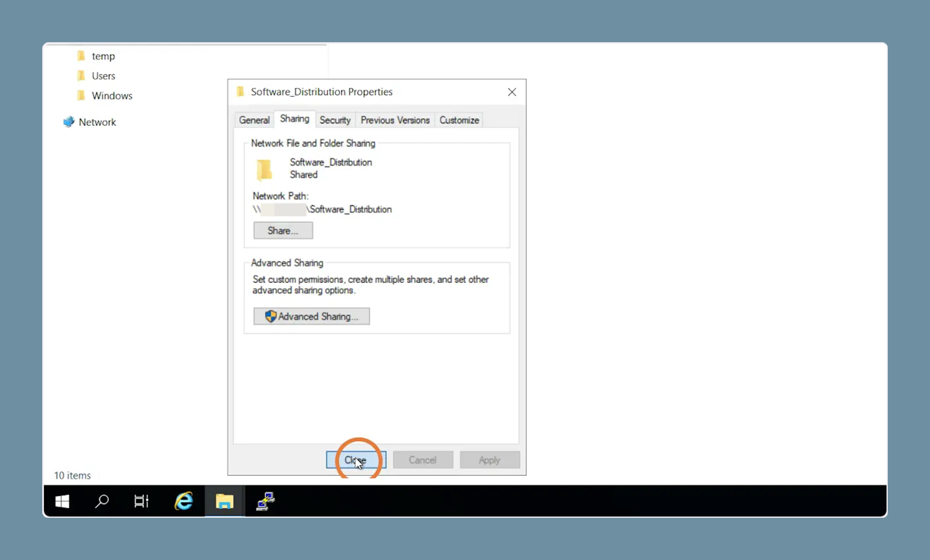Click the Software_Distribution folder icon in Sharing section

click(265, 170)
